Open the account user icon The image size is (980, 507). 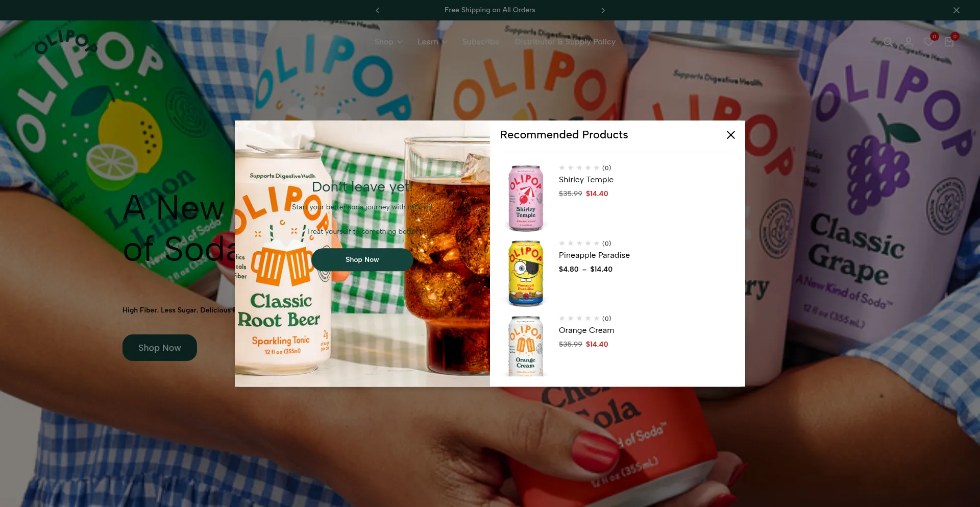[909, 42]
